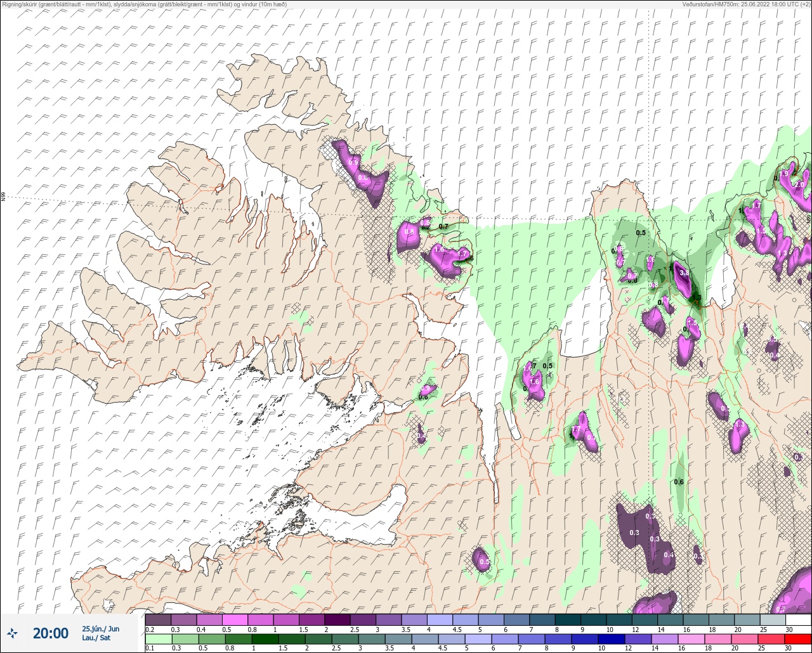Select the 20:00 forecast time label
This screenshot has width=812, height=653.
pyautogui.click(x=51, y=633)
